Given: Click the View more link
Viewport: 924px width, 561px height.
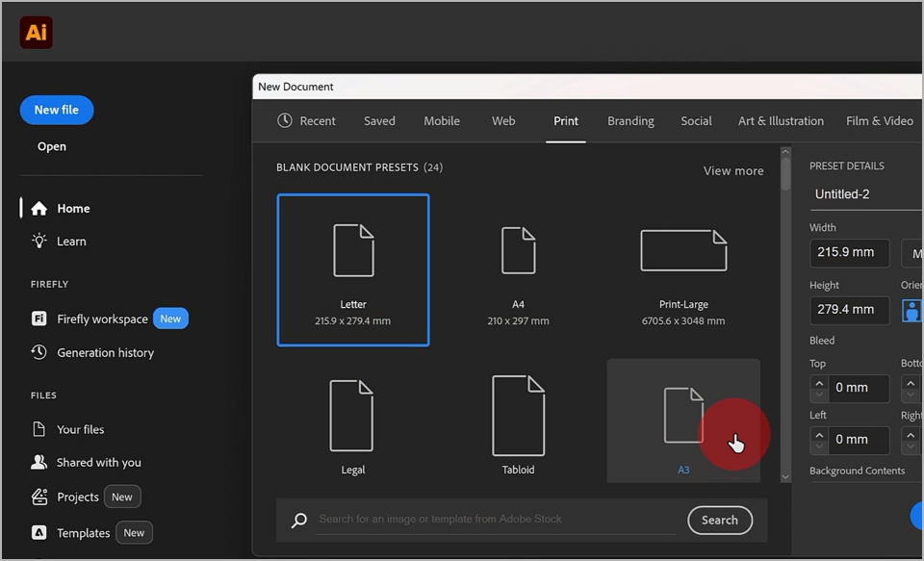Looking at the screenshot, I should click(x=733, y=171).
